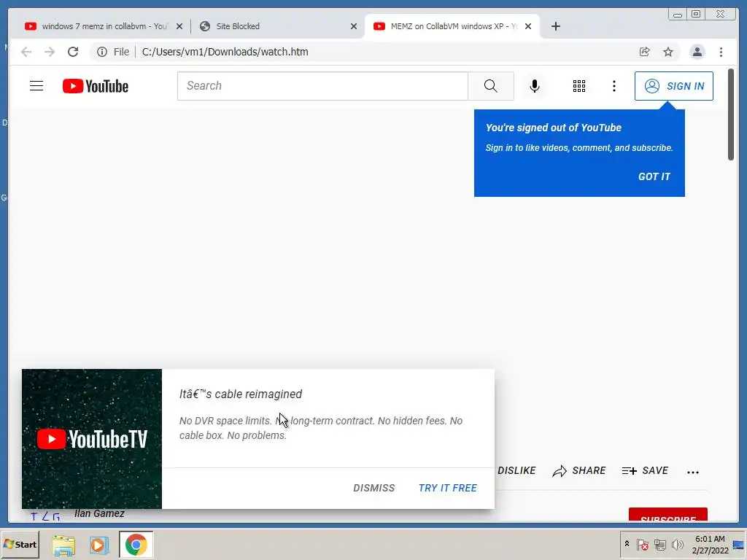Close the Site Blocked tab
747x560 pixels.
(x=354, y=26)
